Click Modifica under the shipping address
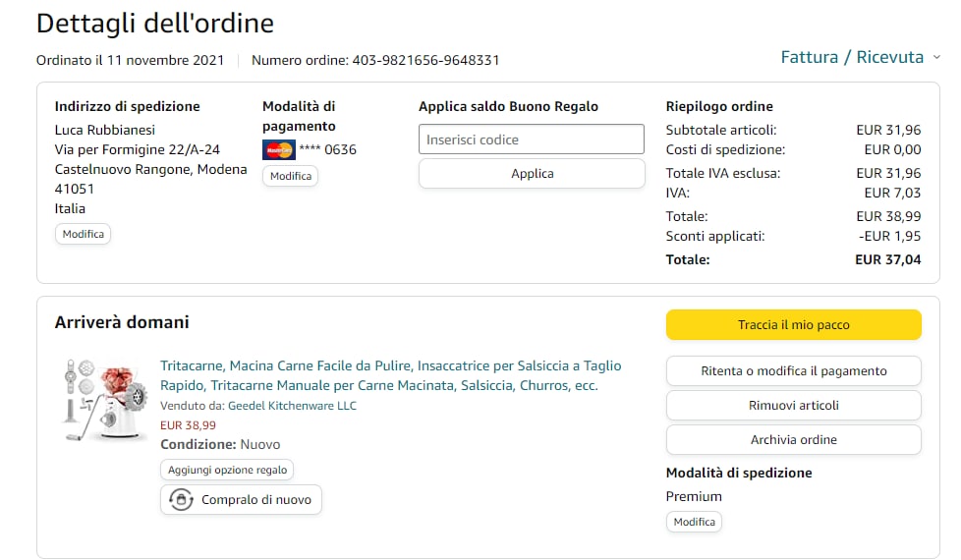 pos(83,235)
